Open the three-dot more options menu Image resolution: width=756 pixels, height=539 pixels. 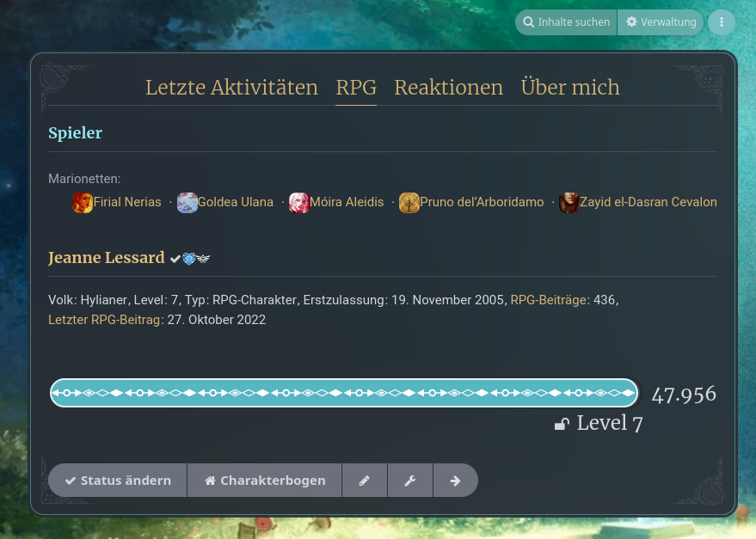pyautogui.click(x=722, y=22)
